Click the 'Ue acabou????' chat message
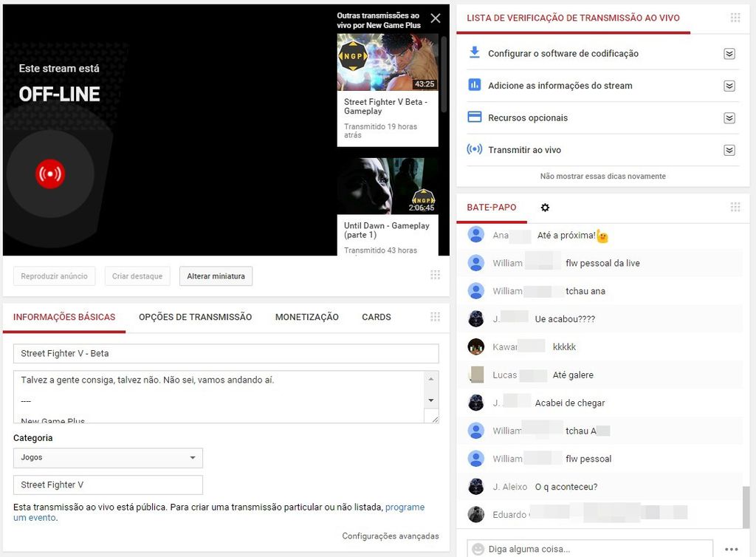 pos(565,319)
